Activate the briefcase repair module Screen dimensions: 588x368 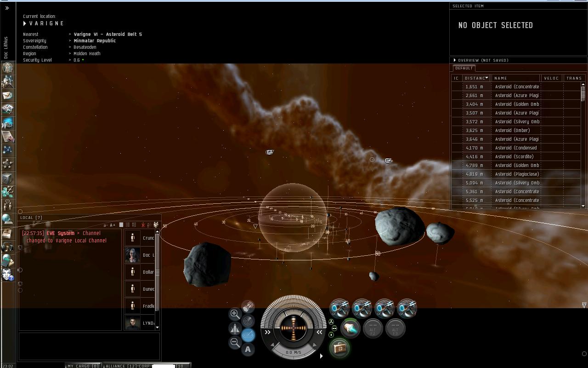pos(339,348)
